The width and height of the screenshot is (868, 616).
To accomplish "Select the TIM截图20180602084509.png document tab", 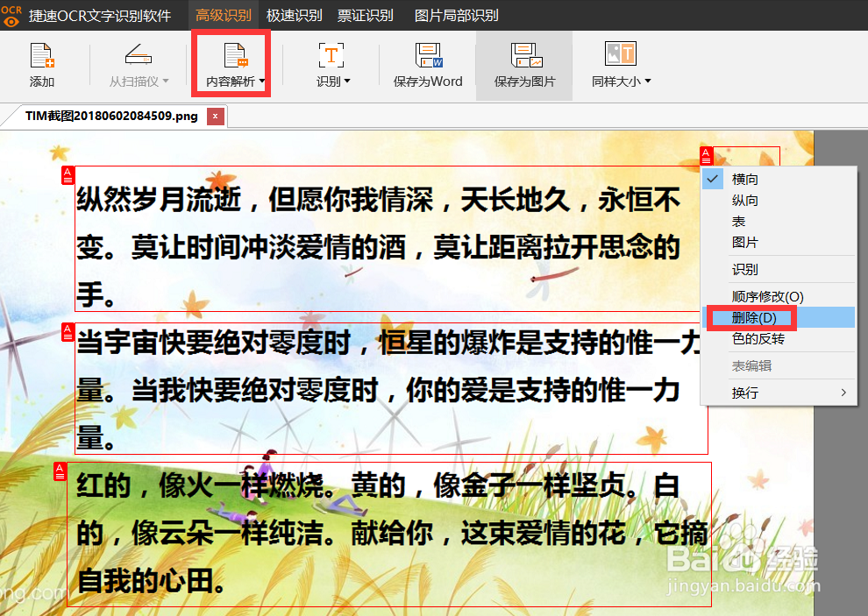I will click(x=111, y=117).
